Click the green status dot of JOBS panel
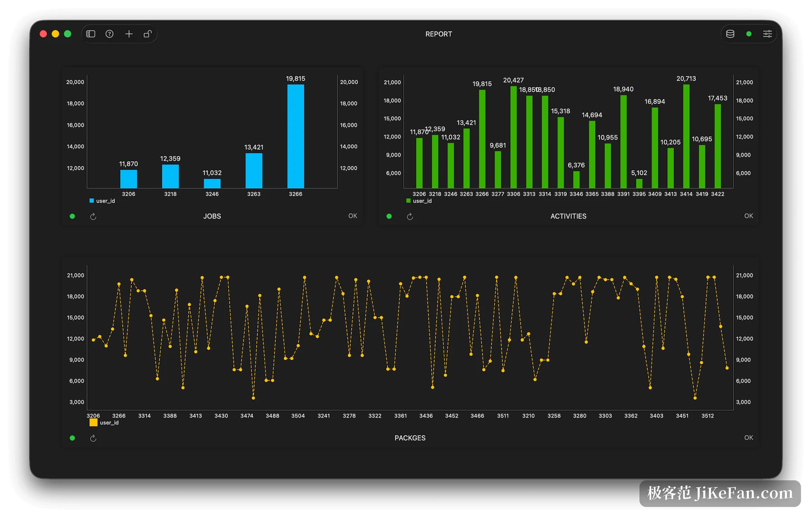The image size is (812, 518). pos(72,216)
